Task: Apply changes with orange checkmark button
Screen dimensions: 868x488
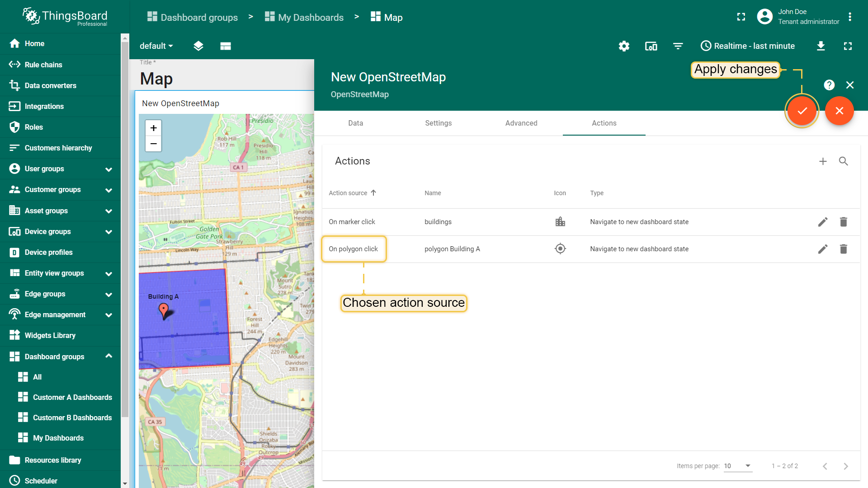Action: pos(802,111)
